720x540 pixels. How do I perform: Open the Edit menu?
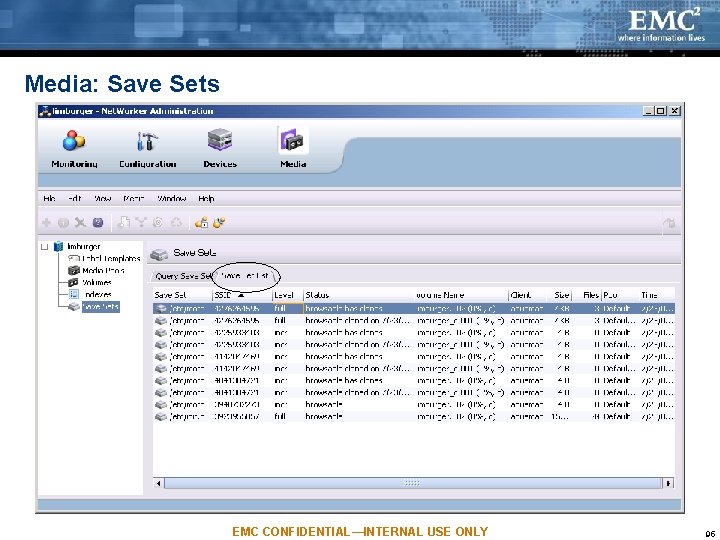[x=74, y=198]
